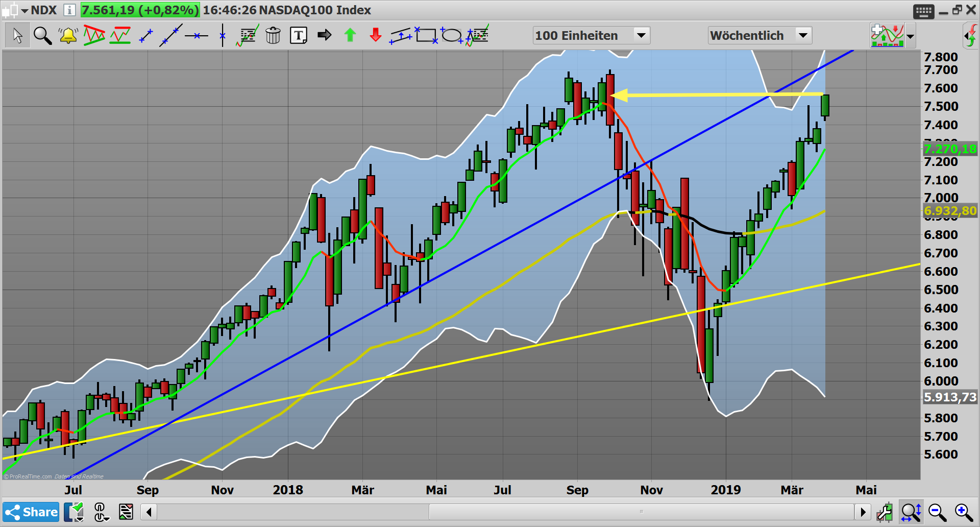Open the chain link group menu
Screen dimensions: 980x527
(x=101, y=512)
